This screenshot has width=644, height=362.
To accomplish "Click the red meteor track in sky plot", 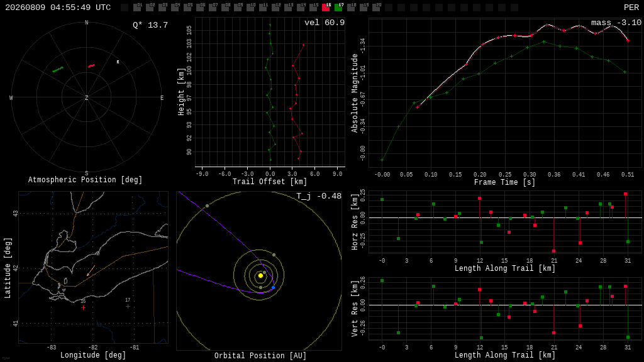I will pos(91,65).
